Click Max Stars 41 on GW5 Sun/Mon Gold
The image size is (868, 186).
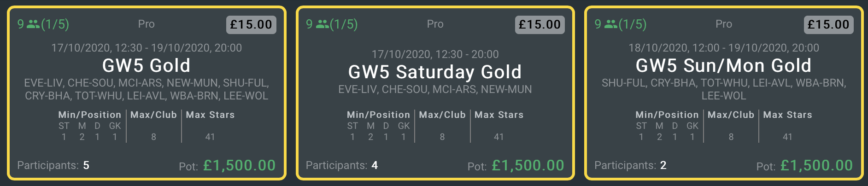(x=787, y=137)
